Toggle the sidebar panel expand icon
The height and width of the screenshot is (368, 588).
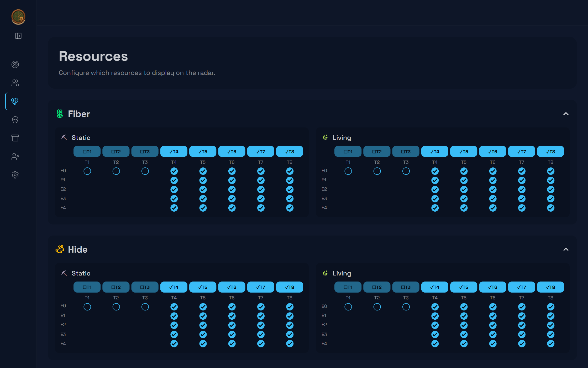[18, 36]
